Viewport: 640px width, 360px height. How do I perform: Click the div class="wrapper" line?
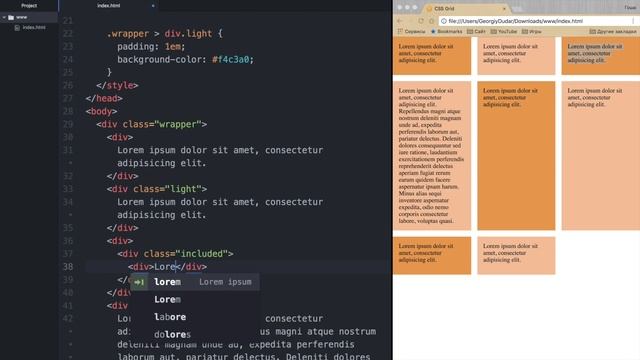pos(151,124)
